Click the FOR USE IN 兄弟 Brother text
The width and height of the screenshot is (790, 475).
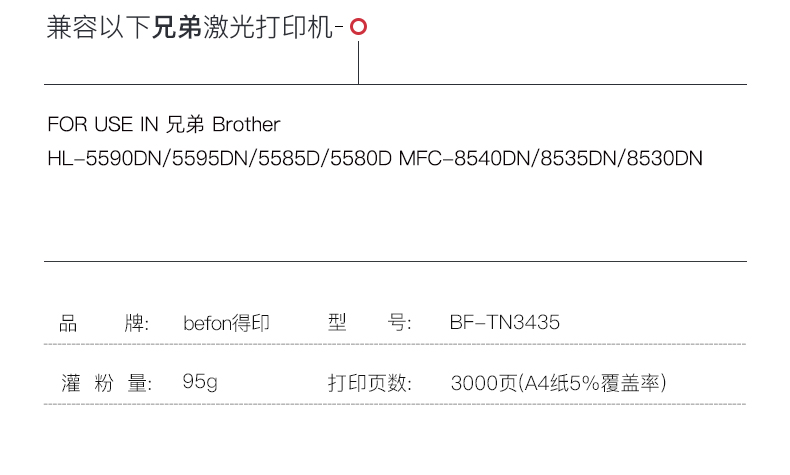point(164,124)
